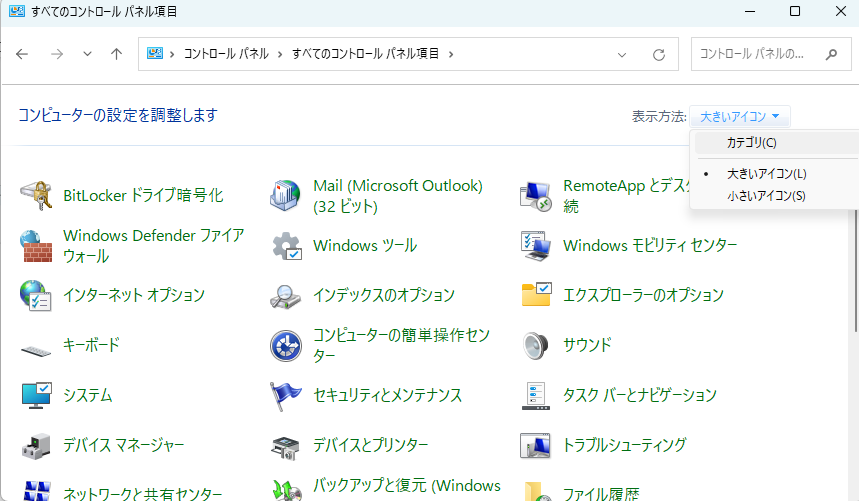Screen dimensions: 859x501
Task: Open システム text link
Action: [88, 395]
